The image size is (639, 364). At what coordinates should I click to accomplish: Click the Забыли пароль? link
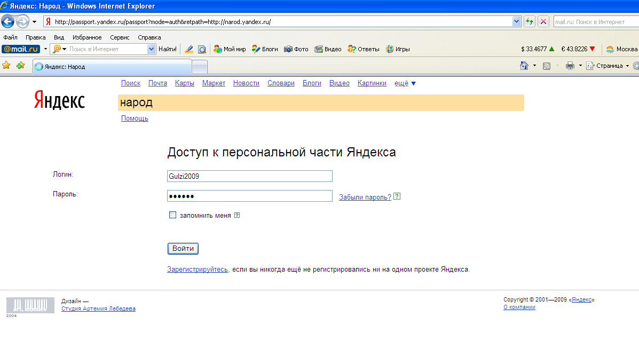(x=365, y=197)
